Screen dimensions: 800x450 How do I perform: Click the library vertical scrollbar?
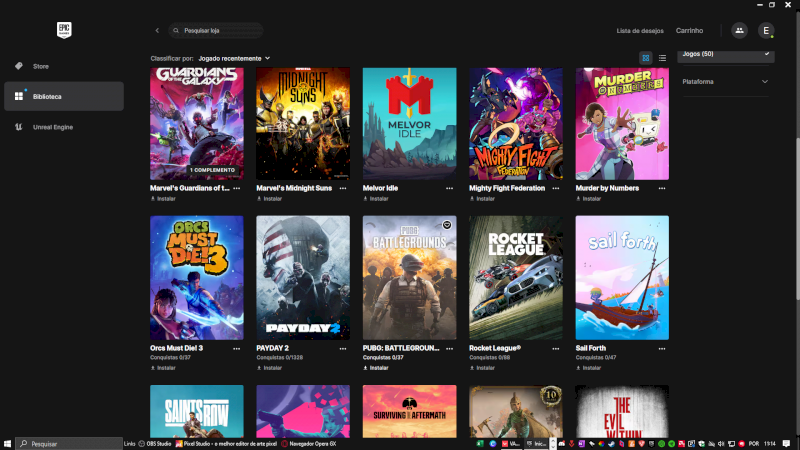797,218
